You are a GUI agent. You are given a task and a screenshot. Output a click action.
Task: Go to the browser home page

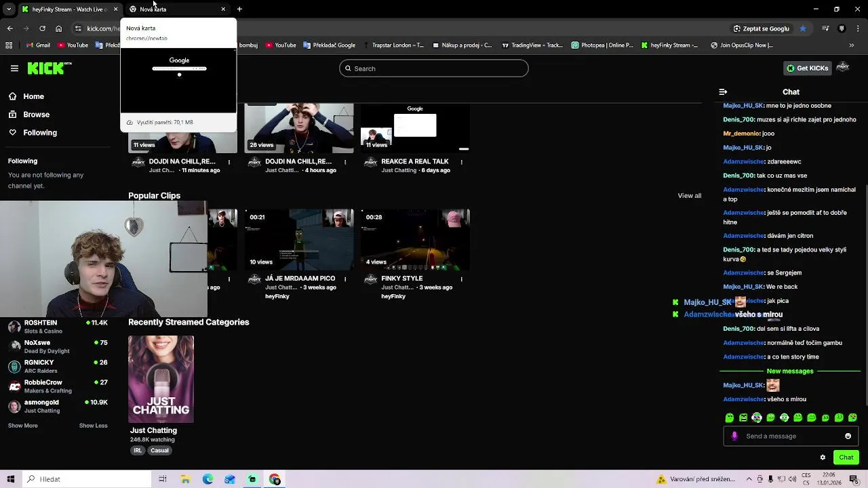pos(58,28)
